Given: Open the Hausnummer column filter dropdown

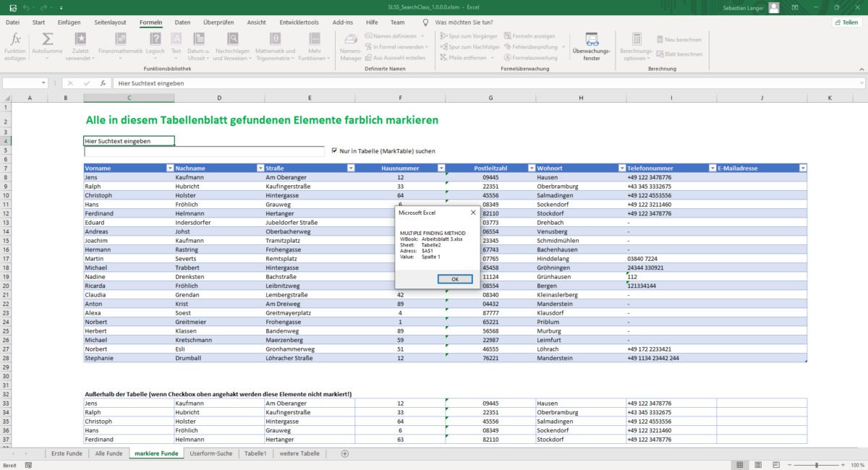Looking at the screenshot, I should pyautogui.click(x=441, y=168).
